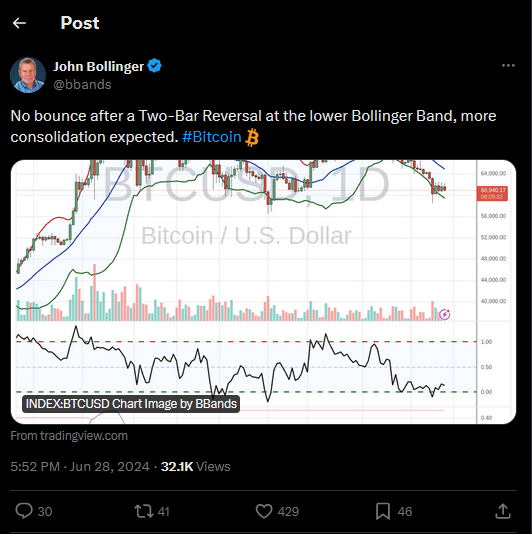Viewport: 532px width, 534px height.
Task: Reply using the comment bubble icon
Action: coord(24,511)
